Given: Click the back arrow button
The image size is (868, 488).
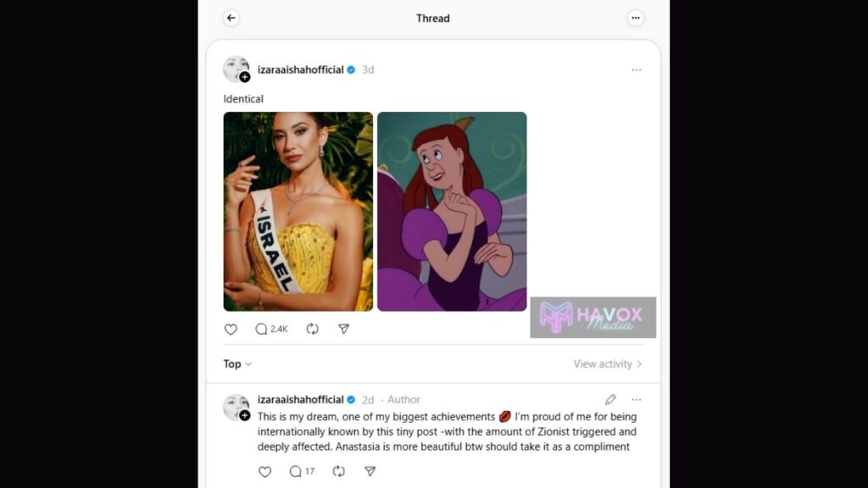Looking at the screenshot, I should click(x=231, y=18).
